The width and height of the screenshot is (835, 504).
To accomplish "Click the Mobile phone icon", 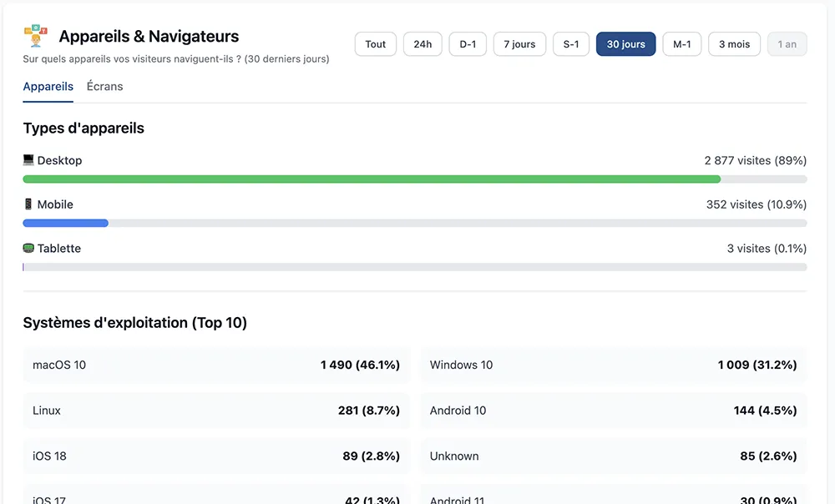I will pyautogui.click(x=28, y=204).
